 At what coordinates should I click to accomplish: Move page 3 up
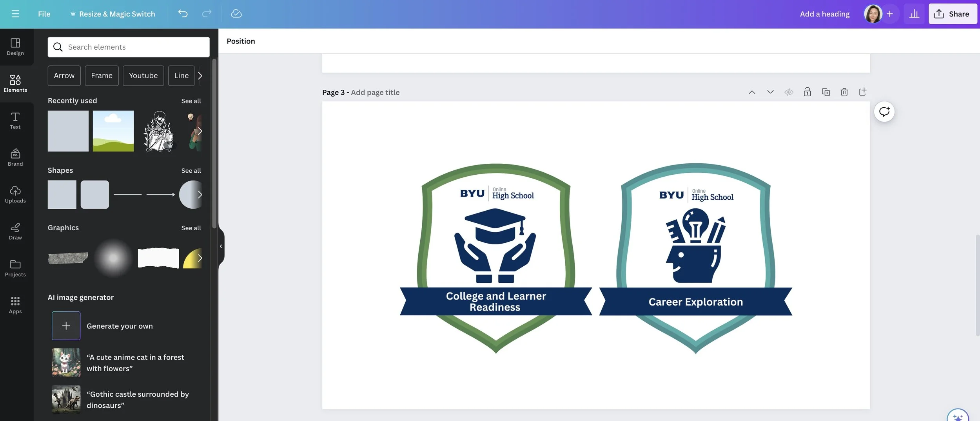[752, 92]
